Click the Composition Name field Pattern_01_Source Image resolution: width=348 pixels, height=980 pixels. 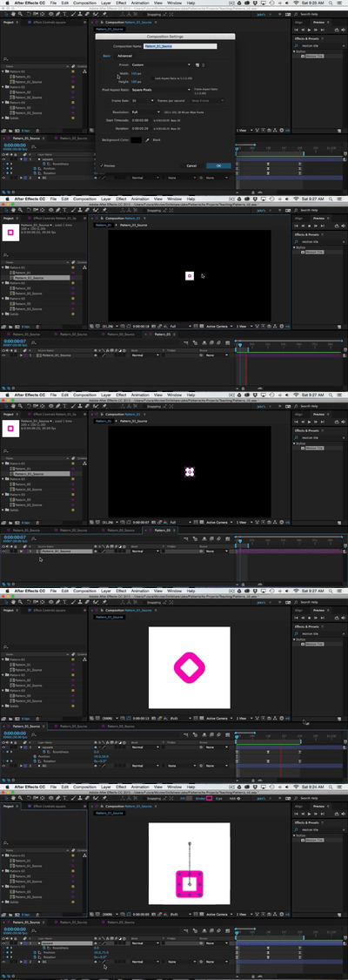tap(180, 46)
